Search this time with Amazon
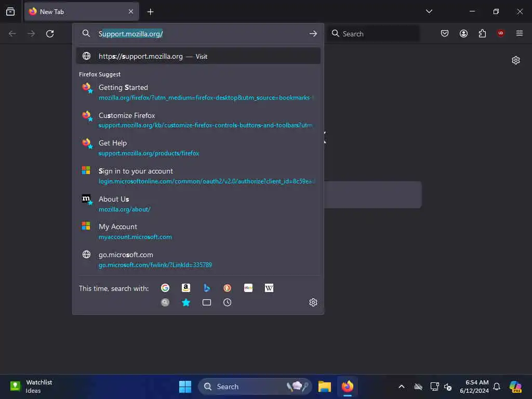 pos(186,288)
